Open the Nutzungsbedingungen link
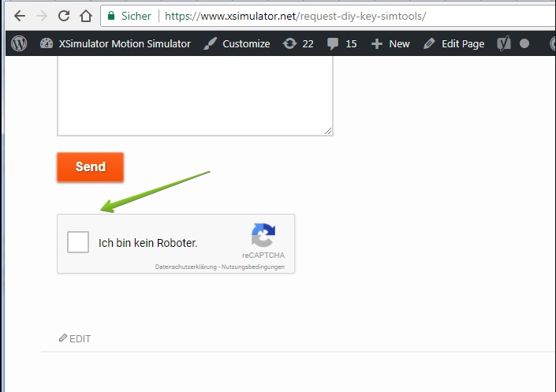Viewport: 556px width, 392px height. (253, 267)
